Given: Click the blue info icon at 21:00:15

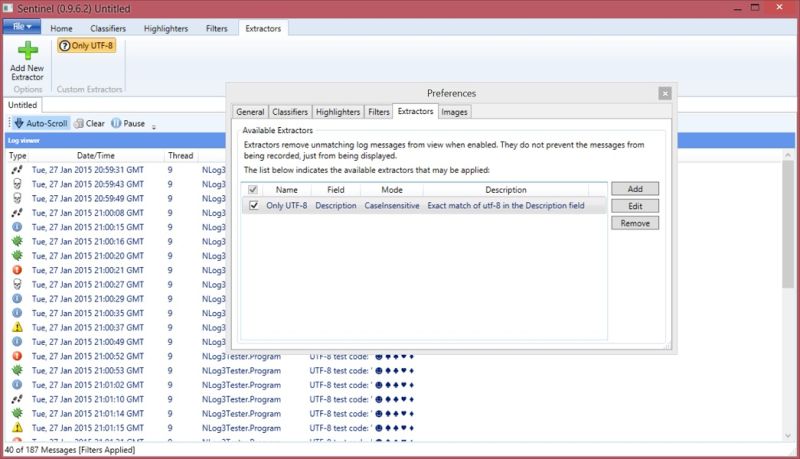Looking at the screenshot, I should (17, 227).
